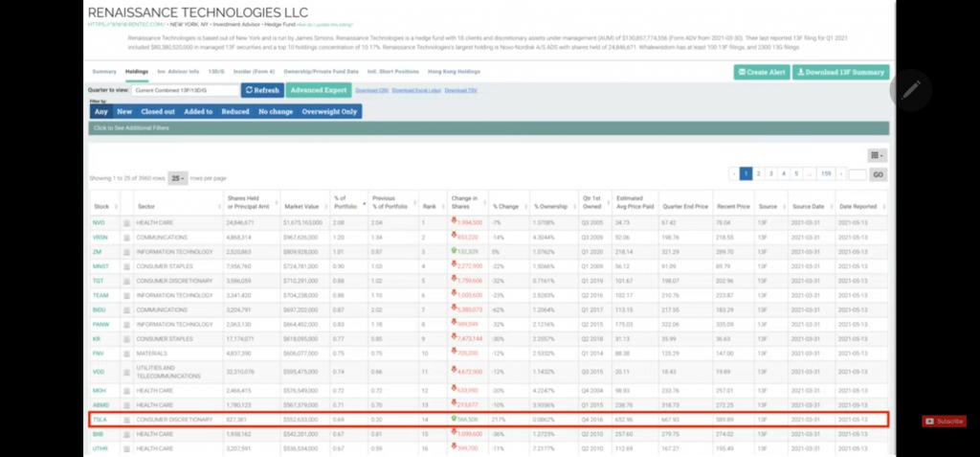Filter holdings by New positions
980x457 pixels.
[124, 111]
